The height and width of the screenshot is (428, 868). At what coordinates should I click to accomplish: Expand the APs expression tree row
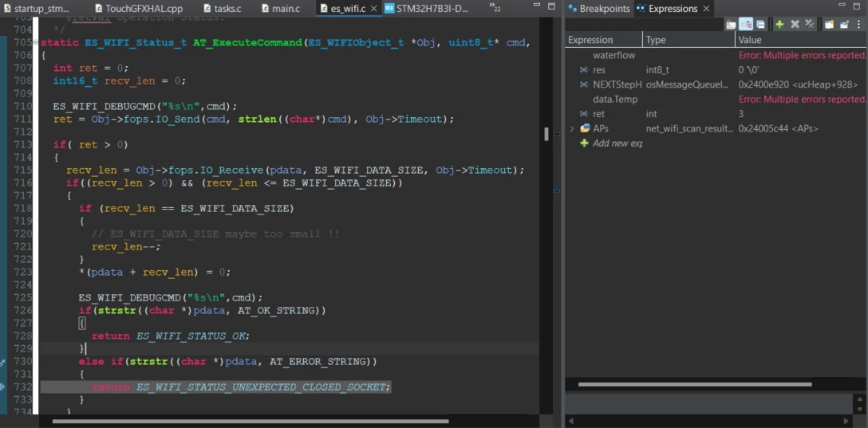[572, 129]
